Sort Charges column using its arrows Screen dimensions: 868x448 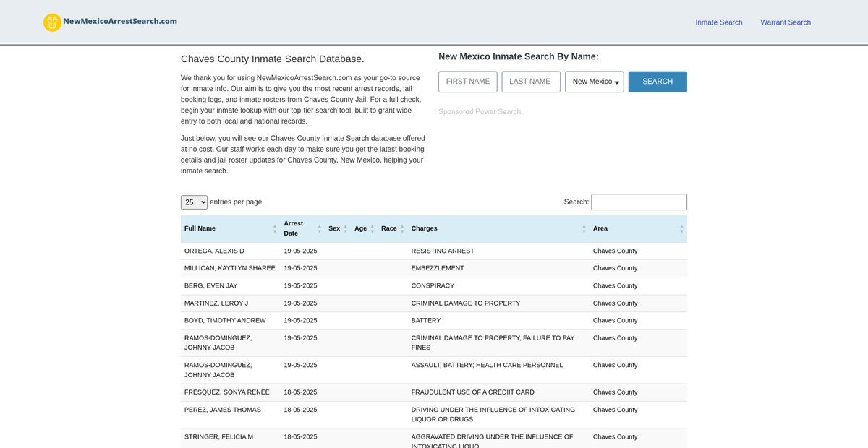[x=584, y=228]
